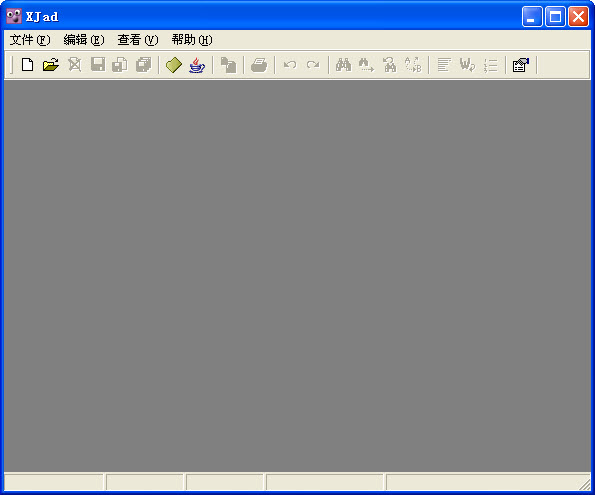Screen dimensions: 595x495
Task: Click the Save floppy disk icon
Action: point(98,65)
